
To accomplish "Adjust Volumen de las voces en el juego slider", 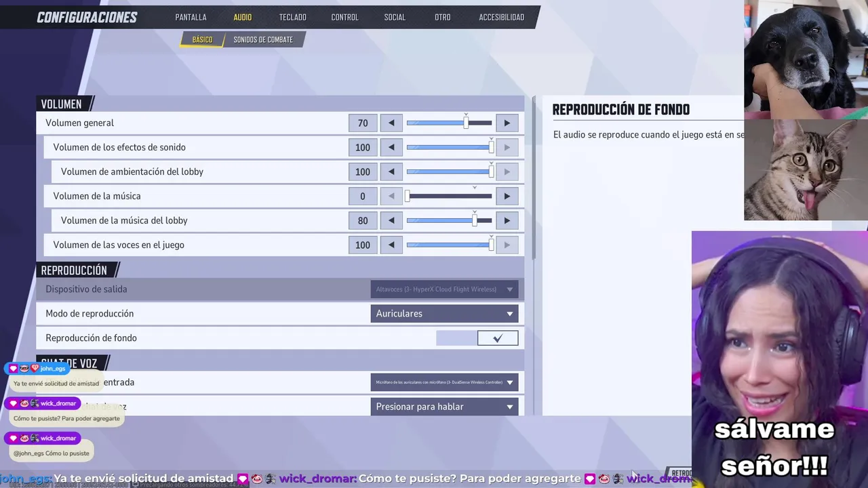I will click(449, 245).
